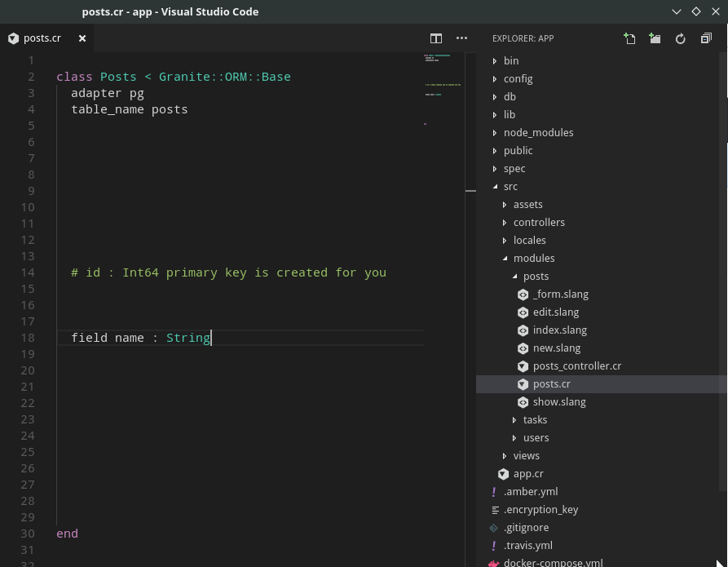This screenshot has height=567, width=728.
Task: Click the posts.cr file icon in Explorer
Action: click(523, 384)
